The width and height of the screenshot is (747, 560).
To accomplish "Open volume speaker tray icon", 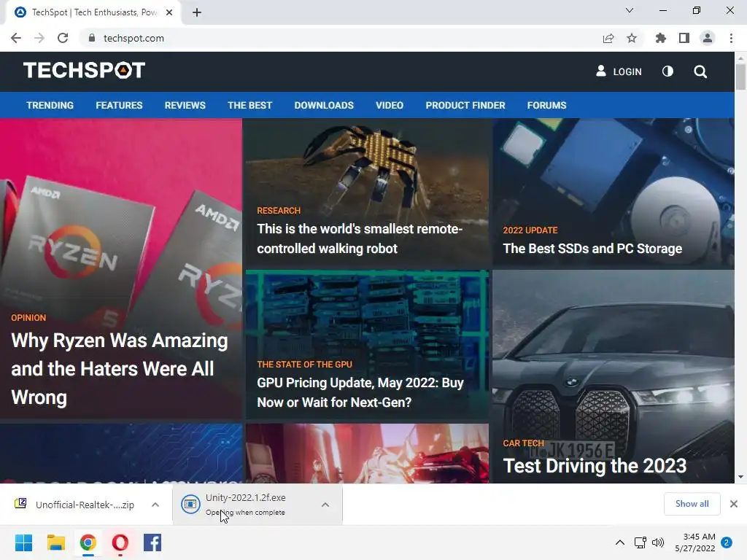I will click(x=658, y=542).
